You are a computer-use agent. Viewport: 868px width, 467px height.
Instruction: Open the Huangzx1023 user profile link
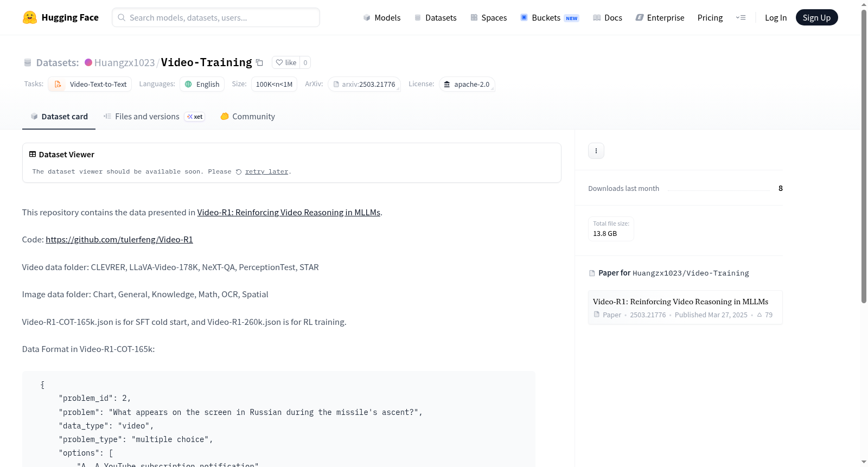click(124, 62)
